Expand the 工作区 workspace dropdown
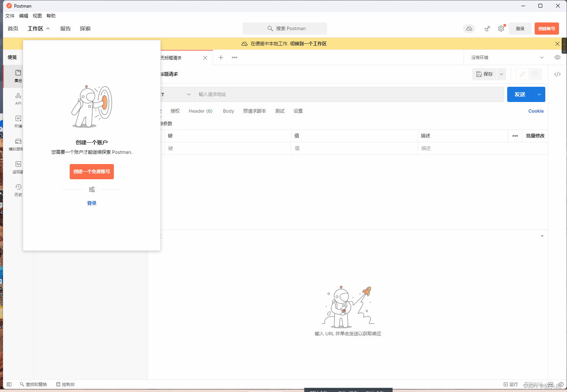 (38, 29)
